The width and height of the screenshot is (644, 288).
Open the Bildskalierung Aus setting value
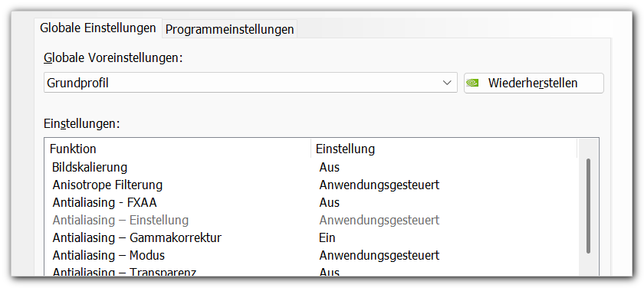(x=330, y=168)
